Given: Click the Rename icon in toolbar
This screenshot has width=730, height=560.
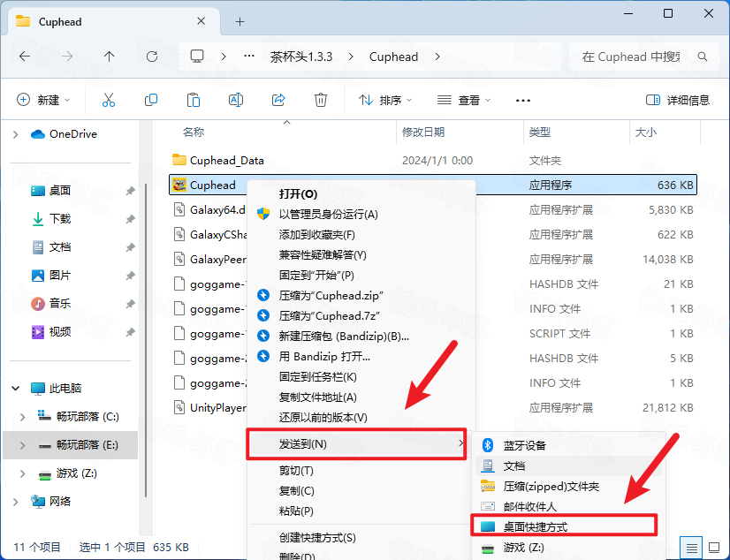Looking at the screenshot, I should [236, 100].
